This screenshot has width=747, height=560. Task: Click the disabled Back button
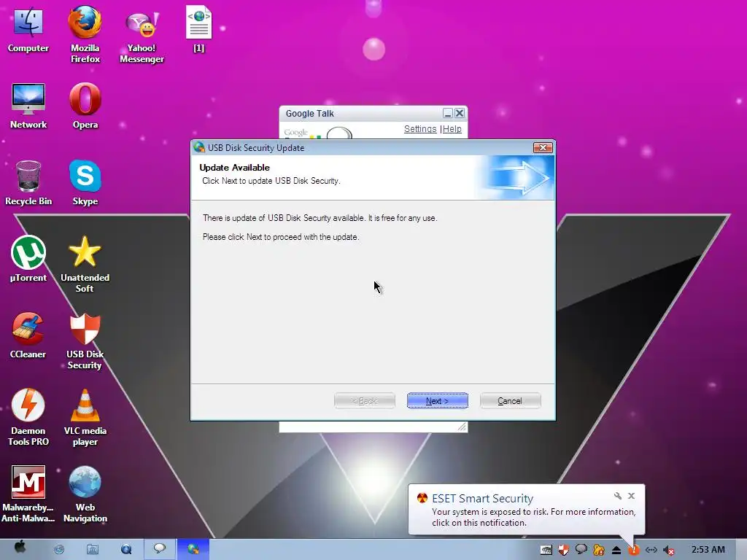tap(365, 401)
